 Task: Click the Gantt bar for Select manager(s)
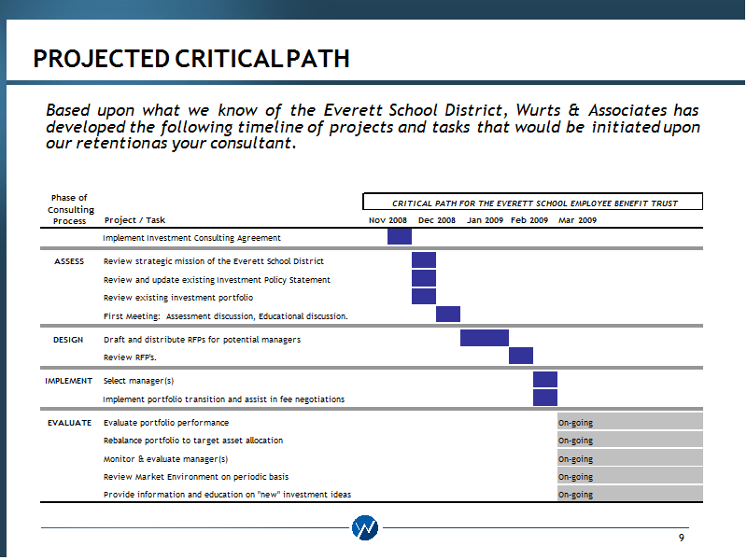click(x=545, y=380)
